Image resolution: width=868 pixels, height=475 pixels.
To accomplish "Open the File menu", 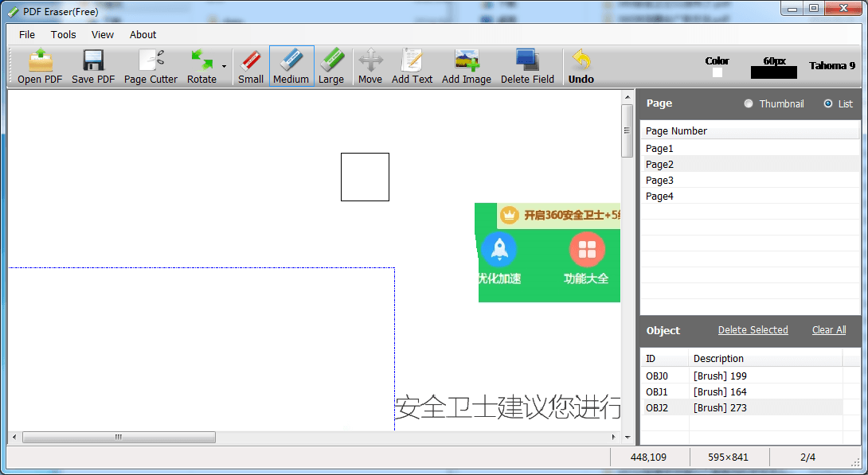I will (27, 34).
